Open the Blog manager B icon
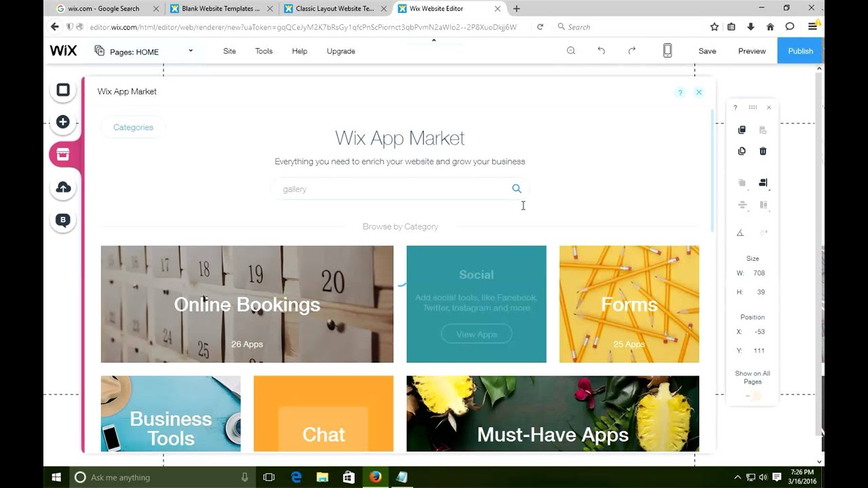The width and height of the screenshot is (868, 488). pos(63,220)
